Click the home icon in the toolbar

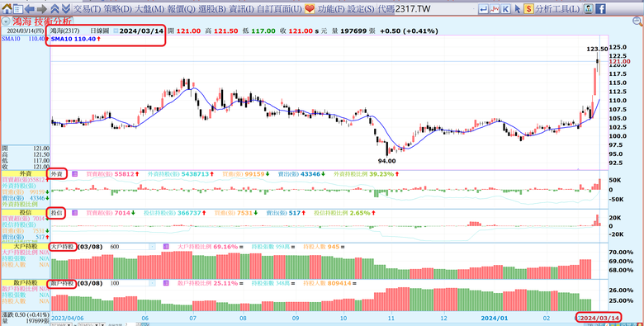7,8
